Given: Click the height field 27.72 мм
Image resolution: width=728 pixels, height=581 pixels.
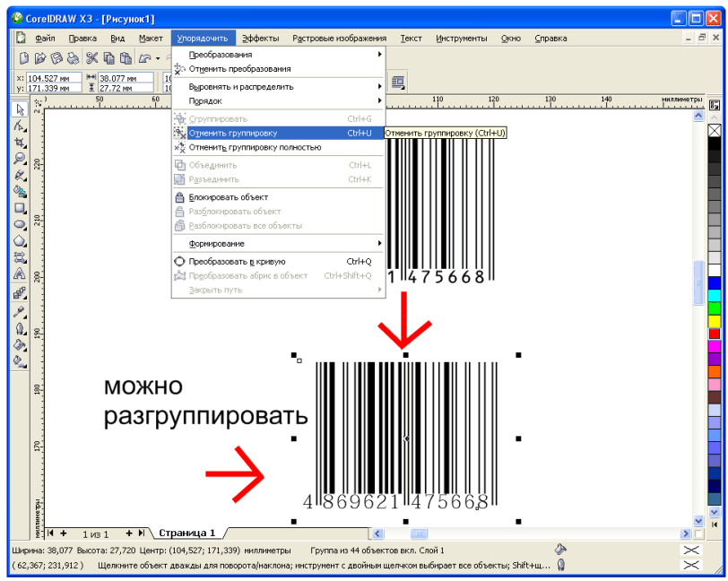Looking at the screenshot, I should (x=126, y=88).
